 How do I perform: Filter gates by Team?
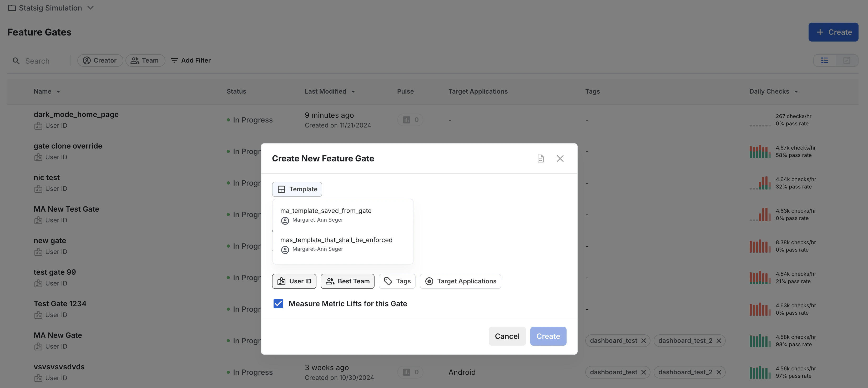click(x=145, y=60)
